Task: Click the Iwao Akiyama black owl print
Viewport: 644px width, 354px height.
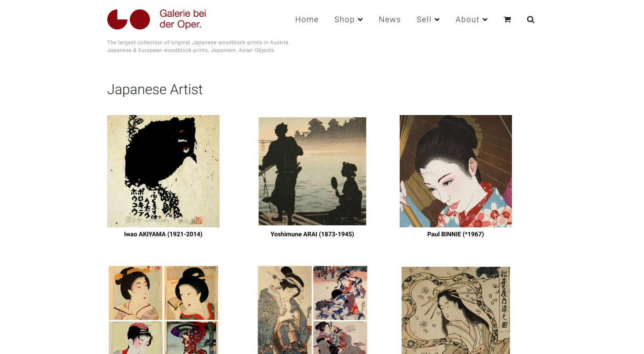Action: 163,171
